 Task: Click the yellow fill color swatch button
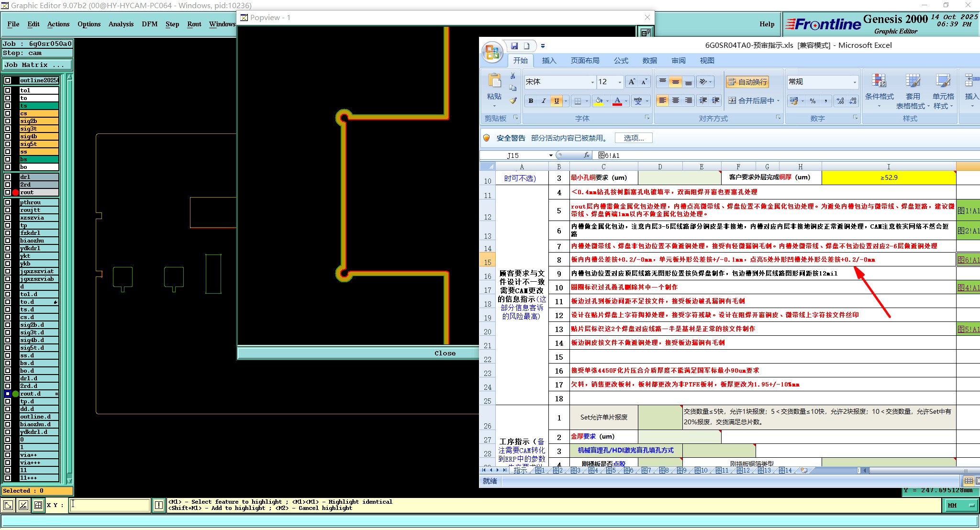(x=599, y=101)
